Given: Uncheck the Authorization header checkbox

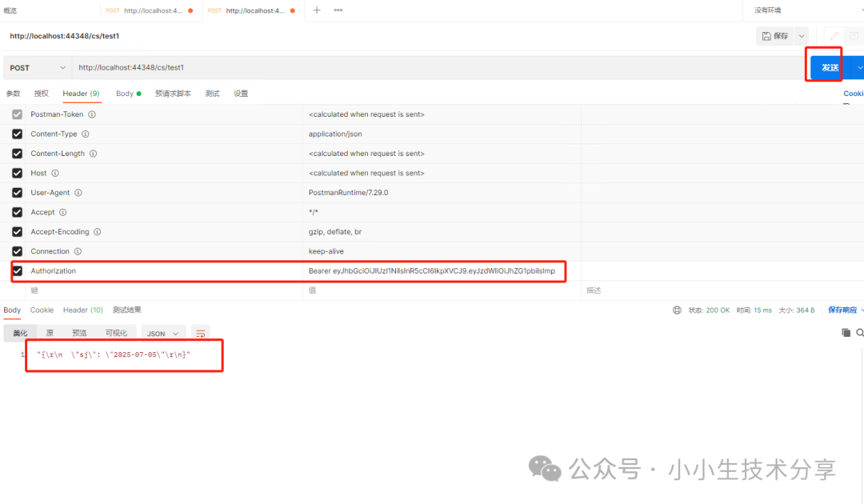Looking at the screenshot, I should 17,271.
